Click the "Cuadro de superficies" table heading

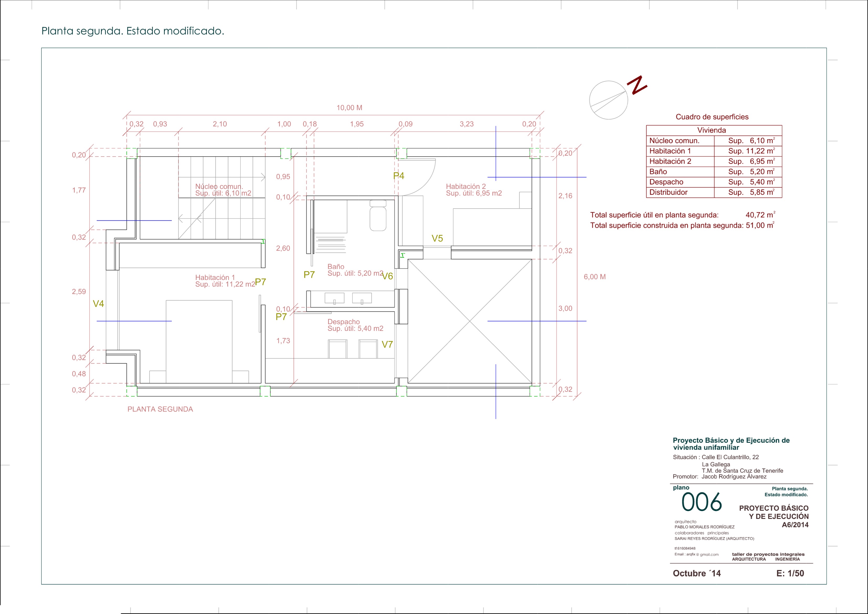click(712, 117)
